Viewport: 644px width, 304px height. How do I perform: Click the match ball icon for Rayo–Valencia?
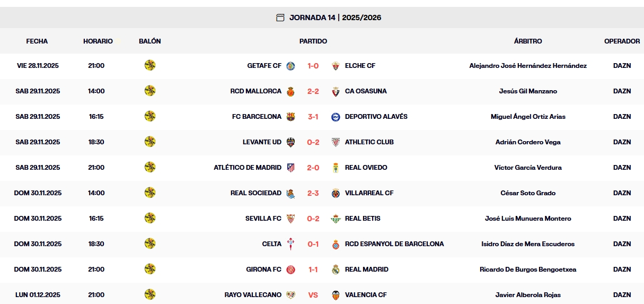point(150,294)
